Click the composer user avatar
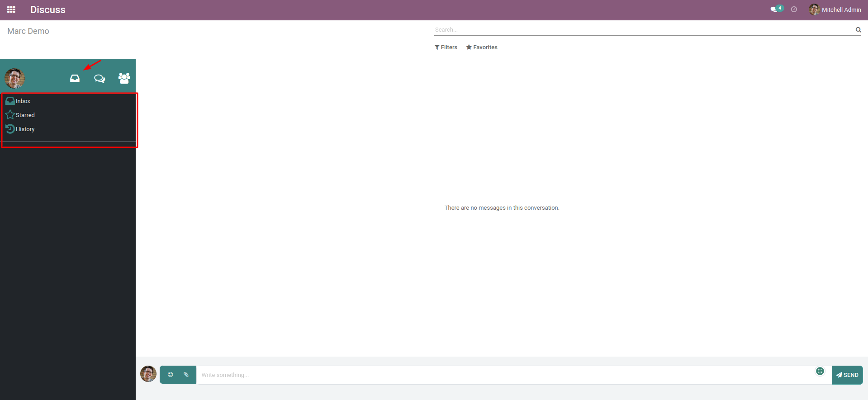 pyautogui.click(x=148, y=374)
